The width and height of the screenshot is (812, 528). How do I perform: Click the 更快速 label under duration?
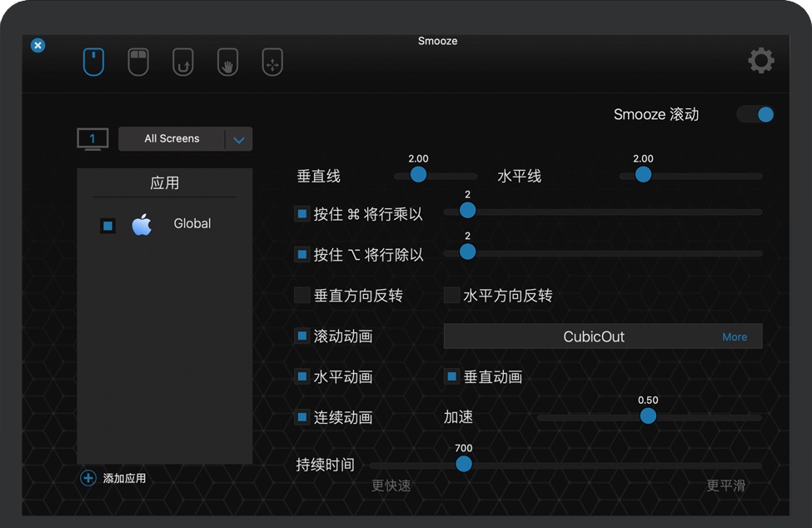coord(391,486)
